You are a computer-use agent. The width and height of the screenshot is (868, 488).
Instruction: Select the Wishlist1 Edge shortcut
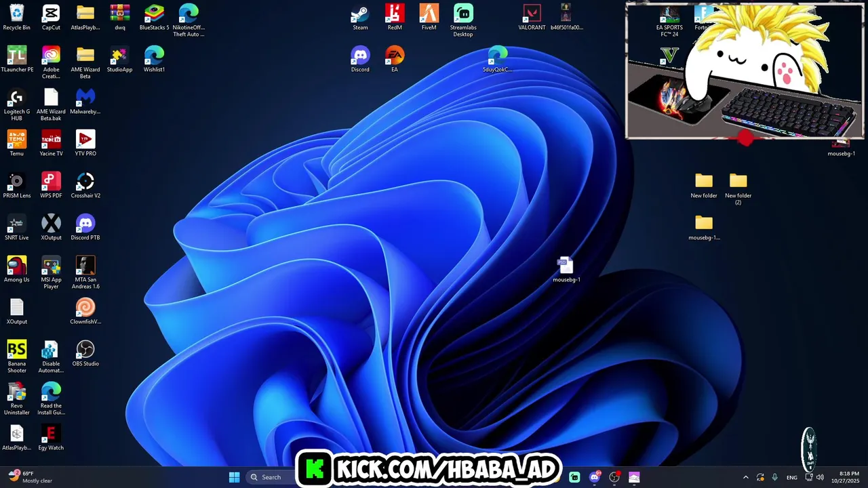pos(154,60)
